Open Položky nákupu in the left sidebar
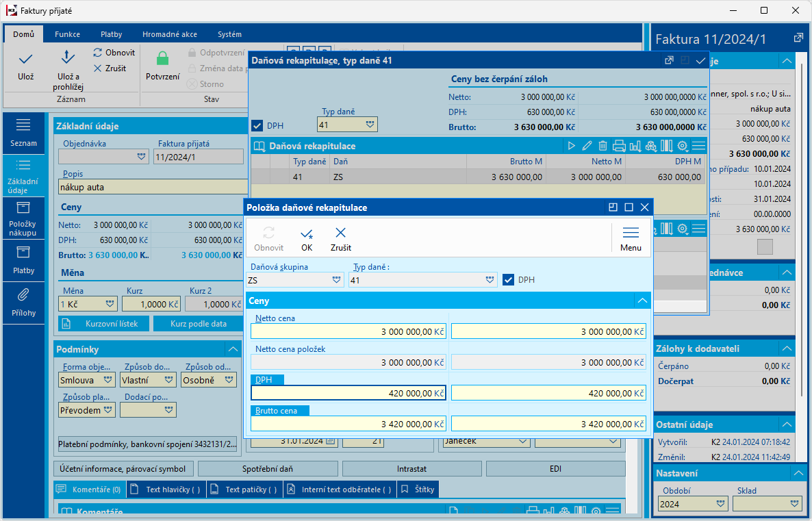The width and height of the screenshot is (812, 521). (x=23, y=219)
